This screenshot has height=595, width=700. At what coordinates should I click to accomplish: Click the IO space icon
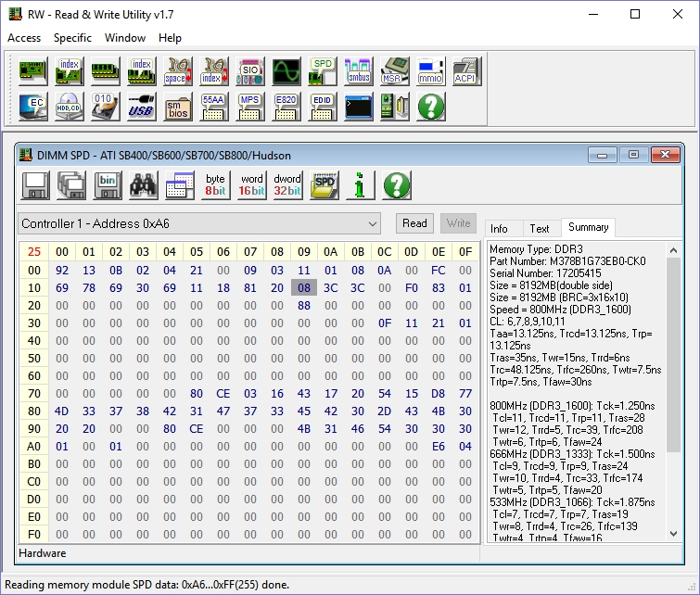pos(178,71)
